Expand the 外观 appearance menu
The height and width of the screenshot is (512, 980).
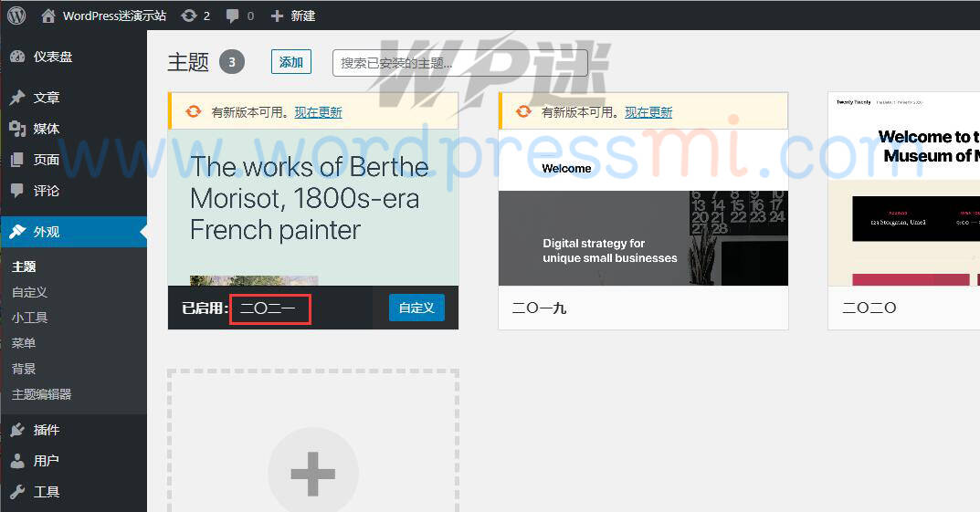click(46, 232)
